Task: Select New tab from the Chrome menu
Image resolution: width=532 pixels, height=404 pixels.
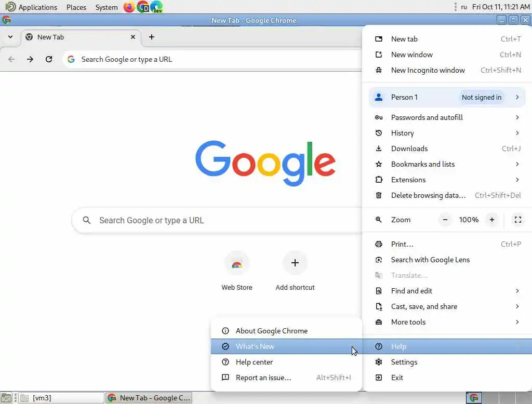Action: (x=447, y=39)
